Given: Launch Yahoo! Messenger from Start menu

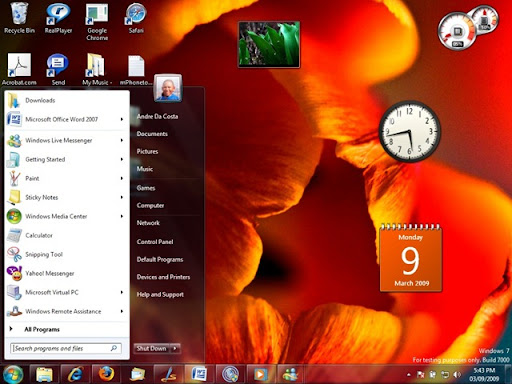Looking at the screenshot, I should coord(67,273).
